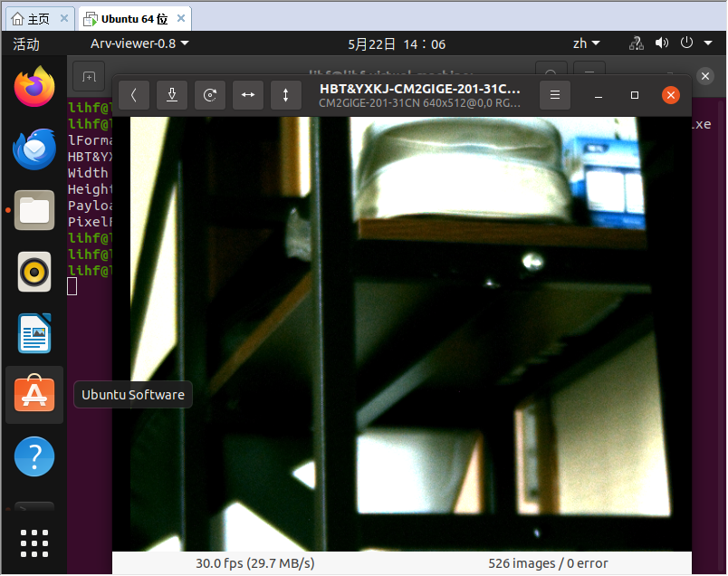Open LibreOffice Writer from the dock

34,333
